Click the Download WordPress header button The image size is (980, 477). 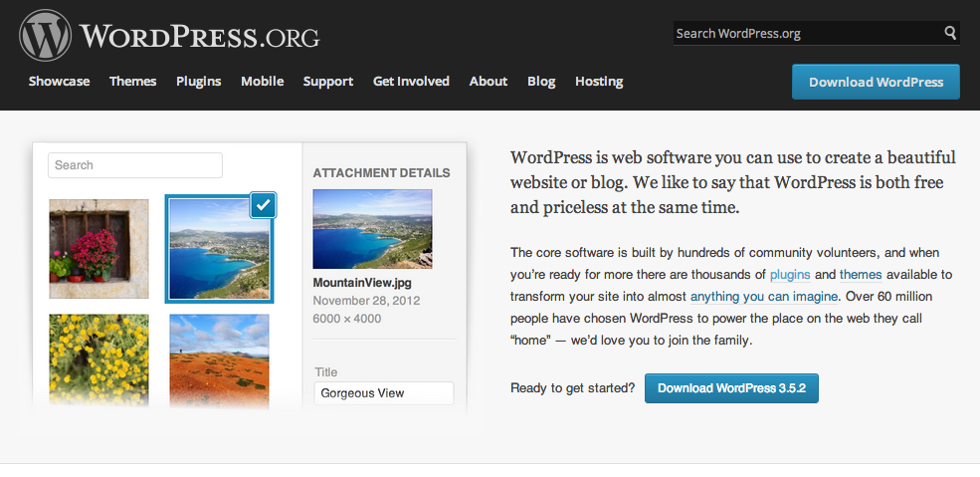tap(876, 82)
